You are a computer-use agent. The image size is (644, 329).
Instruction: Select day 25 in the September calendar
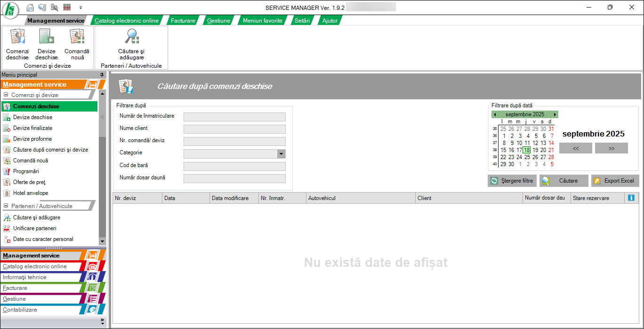tap(527, 157)
